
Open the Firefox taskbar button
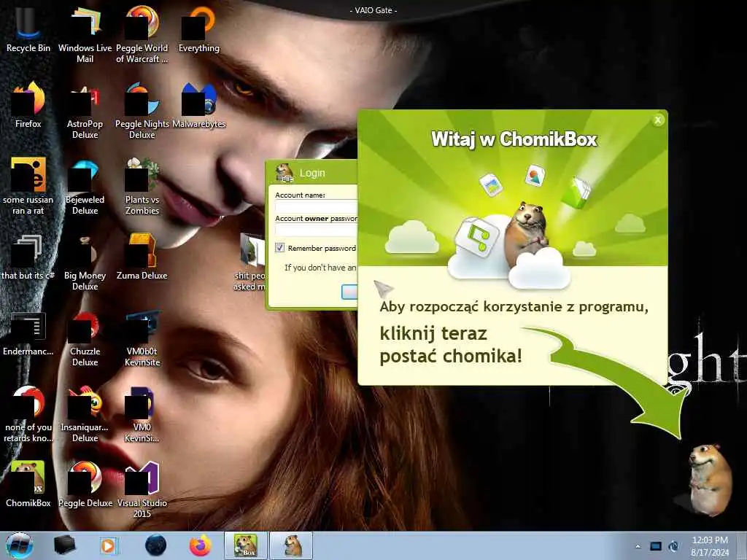tap(201, 545)
